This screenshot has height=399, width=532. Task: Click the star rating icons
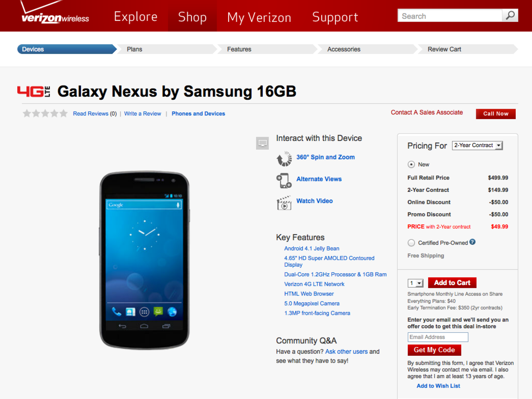coord(45,114)
